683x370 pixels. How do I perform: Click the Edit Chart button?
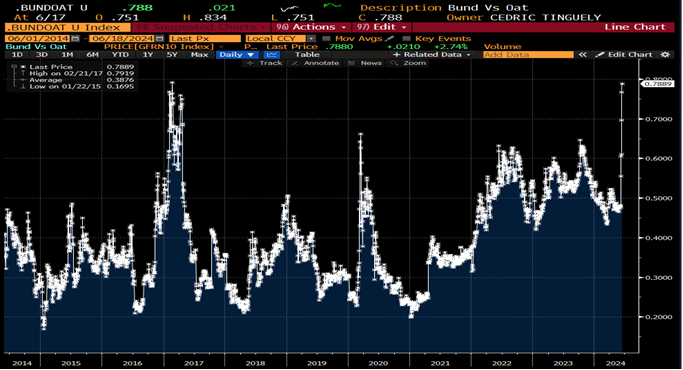pos(625,54)
